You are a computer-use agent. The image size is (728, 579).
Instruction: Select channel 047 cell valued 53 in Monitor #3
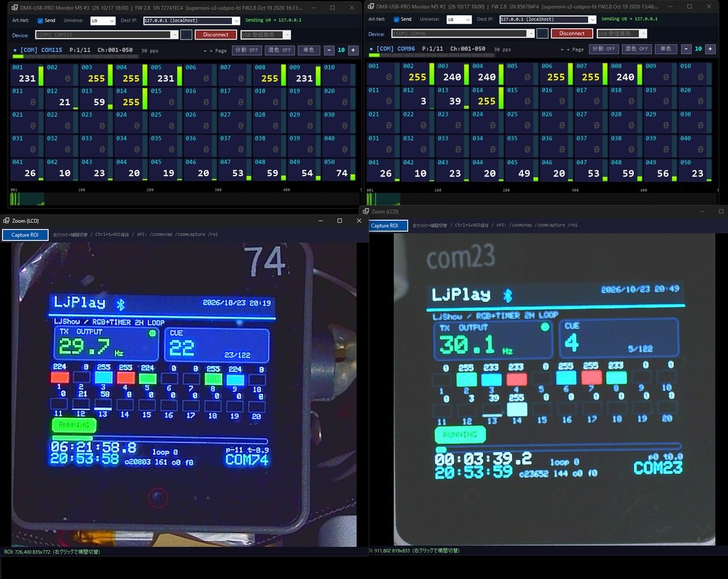[235, 170]
